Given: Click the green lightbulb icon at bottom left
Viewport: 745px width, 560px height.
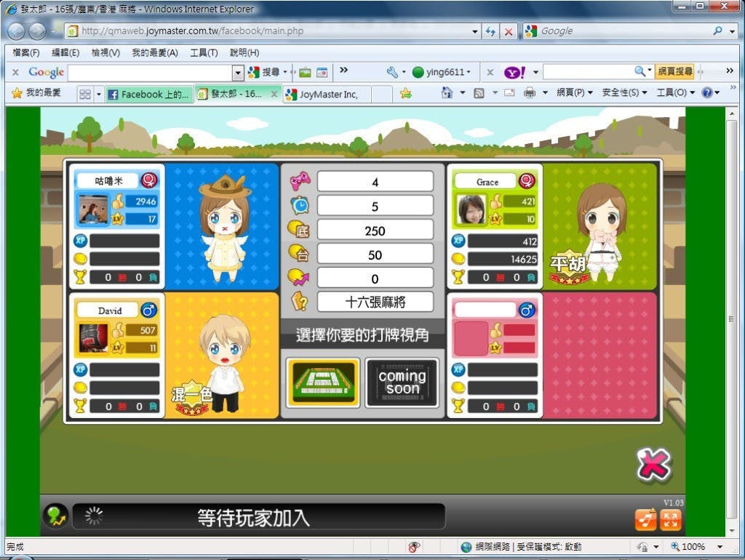Looking at the screenshot, I should click(x=56, y=516).
